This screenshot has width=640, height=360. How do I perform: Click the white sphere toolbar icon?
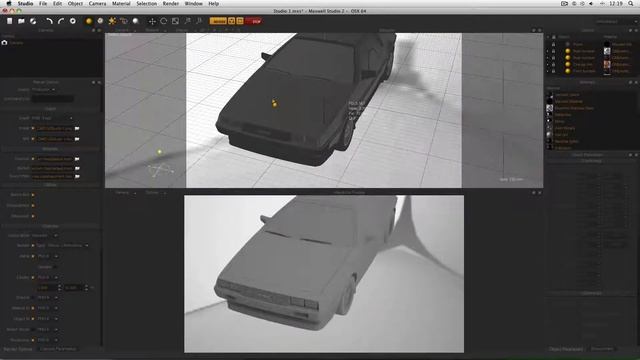tap(136, 21)
